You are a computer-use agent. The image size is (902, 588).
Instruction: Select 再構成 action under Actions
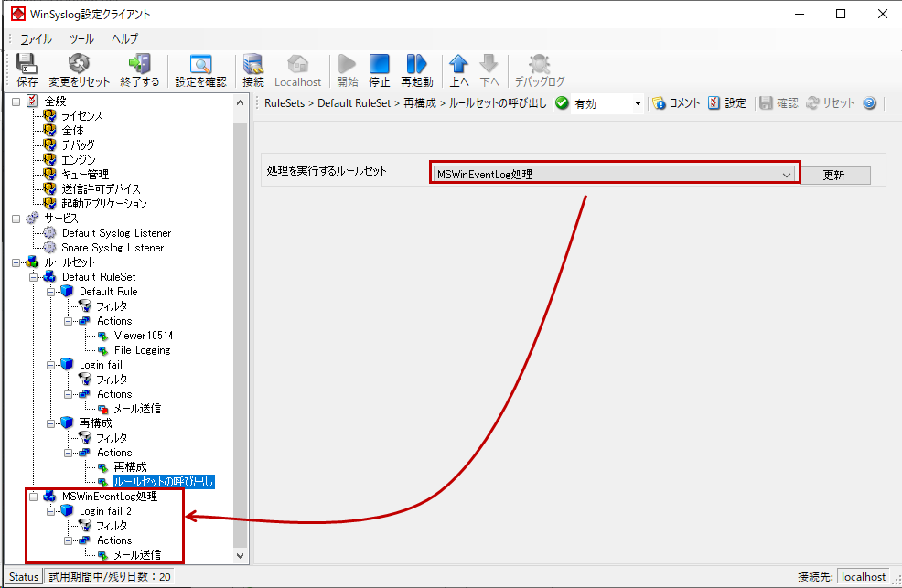[130, 466]
